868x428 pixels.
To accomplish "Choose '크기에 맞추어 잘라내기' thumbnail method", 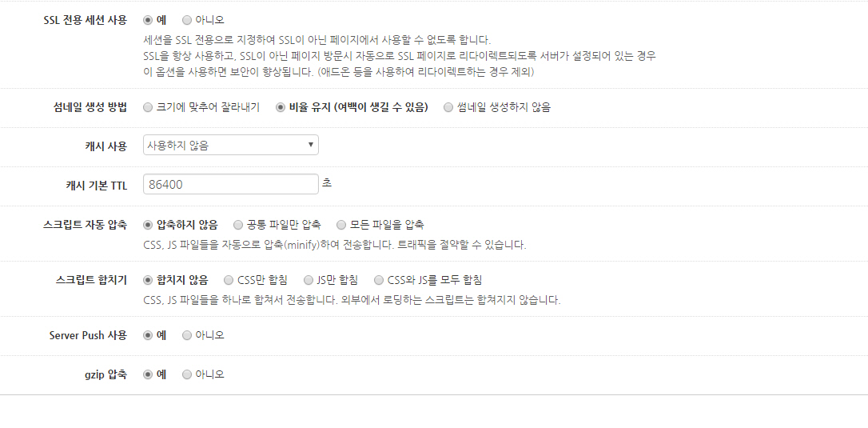I will click(x=148, y=107).
